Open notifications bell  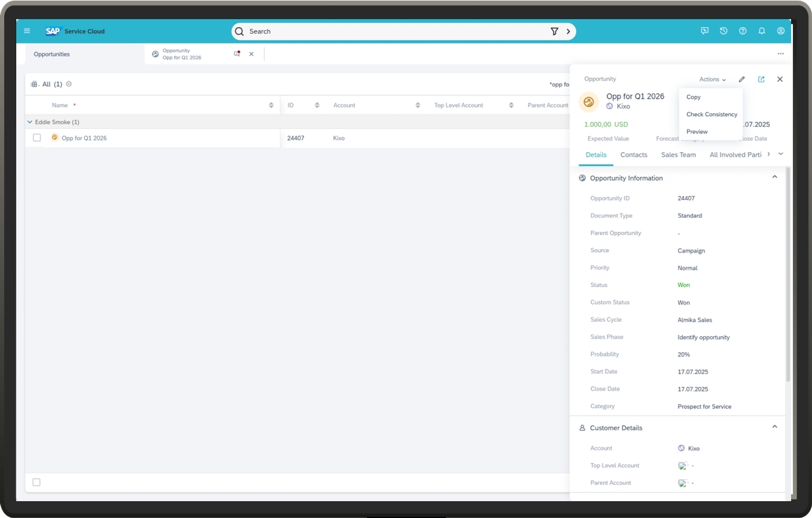pyautogui.click(x=762, y=31)
